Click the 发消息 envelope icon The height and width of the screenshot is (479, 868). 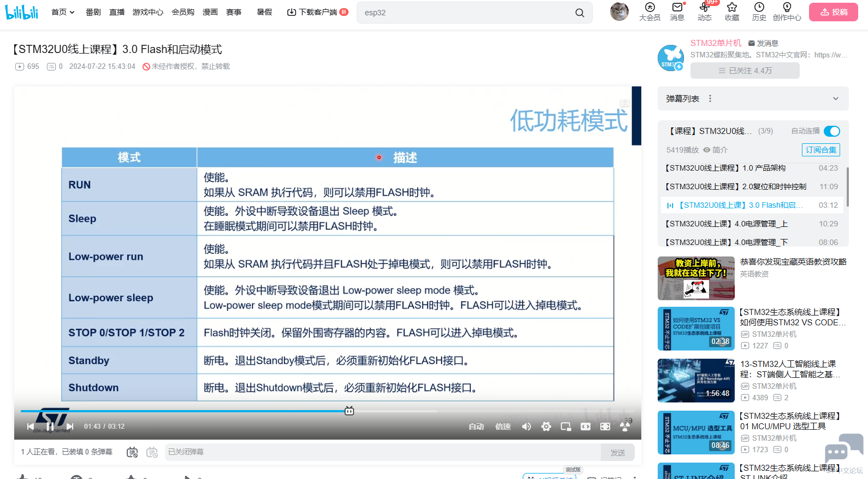(x=752, y=43)
